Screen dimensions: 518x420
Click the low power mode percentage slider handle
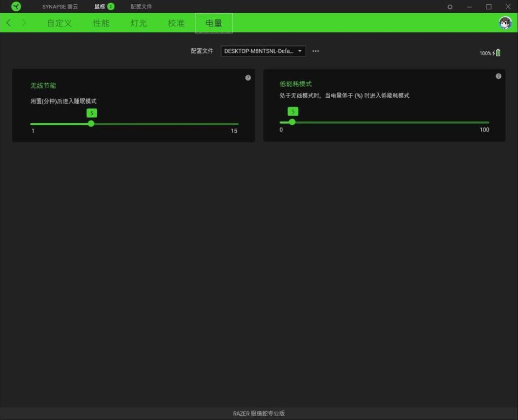point(292,122)
